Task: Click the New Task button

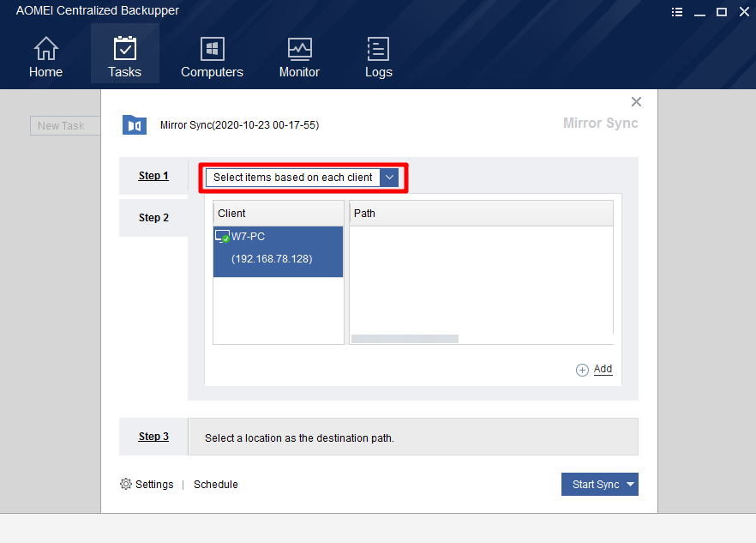Action: point(65,125)
